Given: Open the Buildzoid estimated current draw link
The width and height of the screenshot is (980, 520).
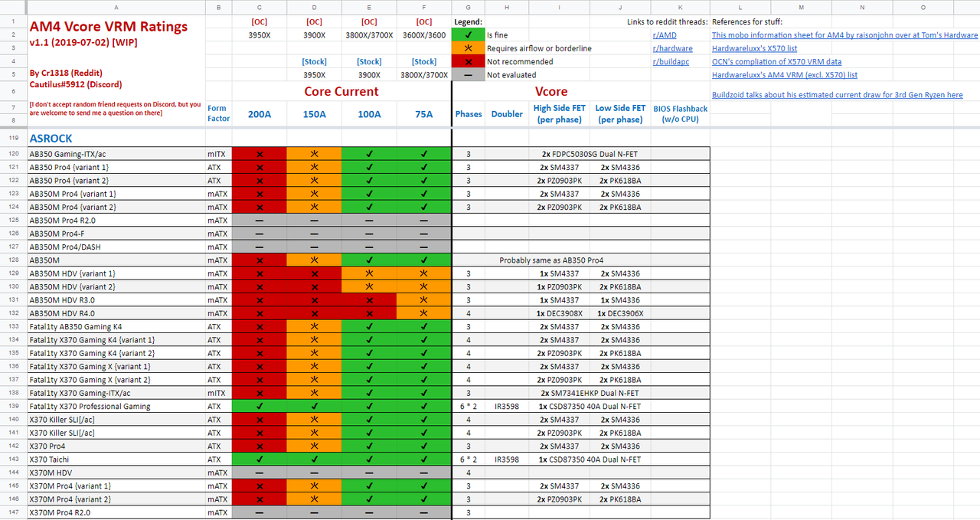Looking at the screenshot, I should (x=838, y=95).
